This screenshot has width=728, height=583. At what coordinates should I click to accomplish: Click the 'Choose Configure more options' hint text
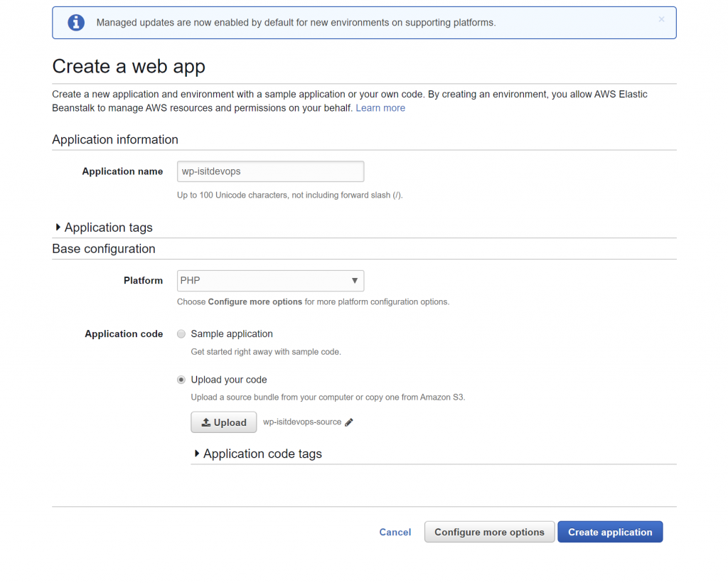click(x=313, y=301)
